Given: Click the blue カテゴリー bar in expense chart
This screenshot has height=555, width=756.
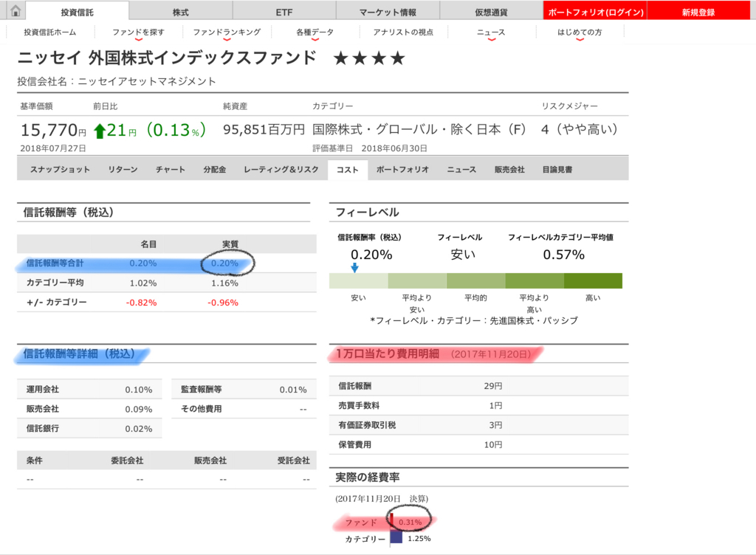Looking at the screenshot, I should point(396,537).
